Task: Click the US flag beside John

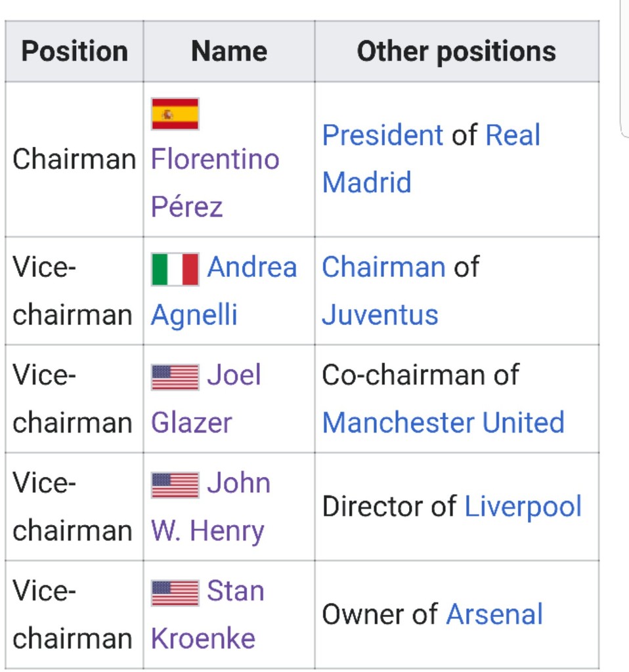Action: pyautogui.click(x=175, y=485)
